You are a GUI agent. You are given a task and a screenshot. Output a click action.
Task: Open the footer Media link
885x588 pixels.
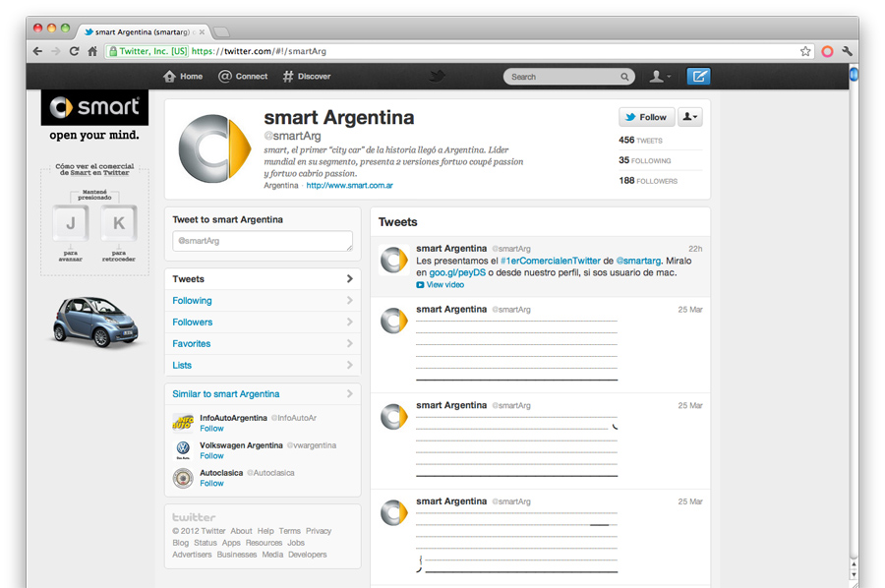[272, 555]
